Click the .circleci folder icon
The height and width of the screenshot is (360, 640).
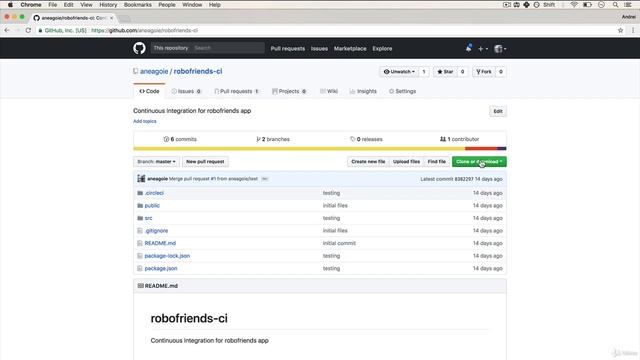tap(140, 193)
